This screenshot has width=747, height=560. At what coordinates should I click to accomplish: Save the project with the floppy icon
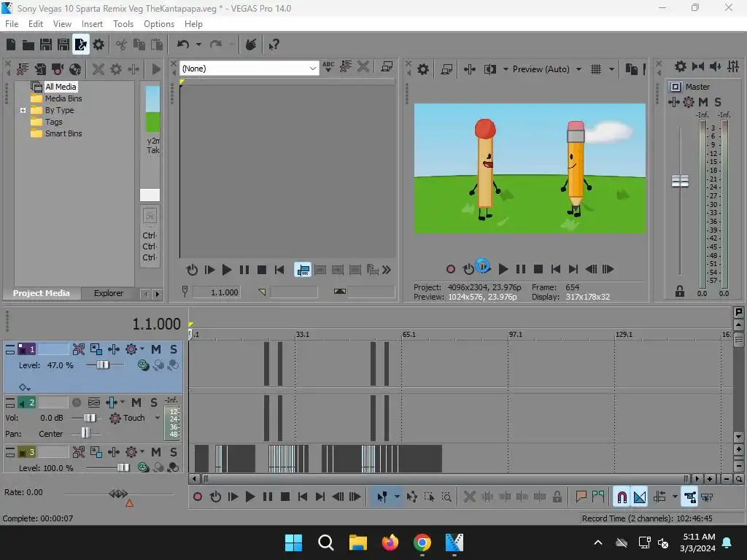46,44
